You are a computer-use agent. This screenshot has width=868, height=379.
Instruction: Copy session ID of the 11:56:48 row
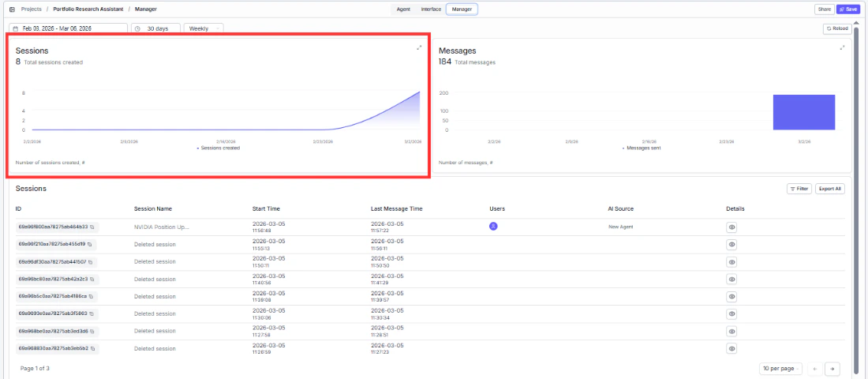coord(92,227)
